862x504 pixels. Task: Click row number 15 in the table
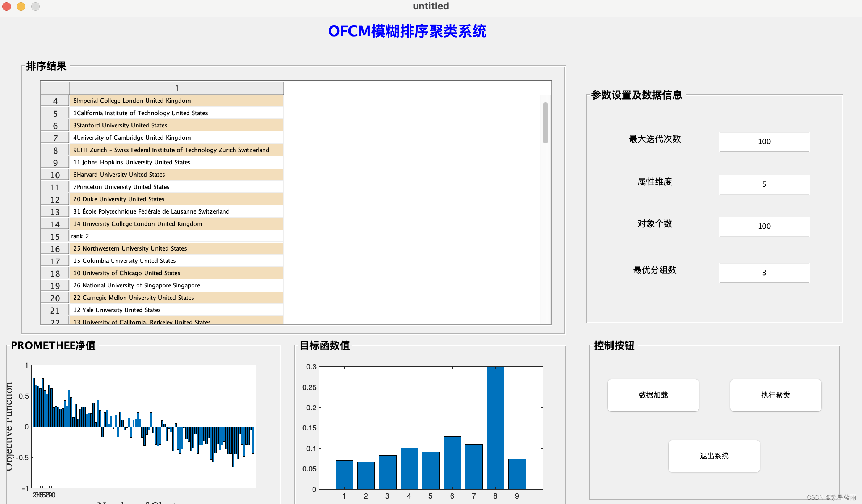click(55, 236)
